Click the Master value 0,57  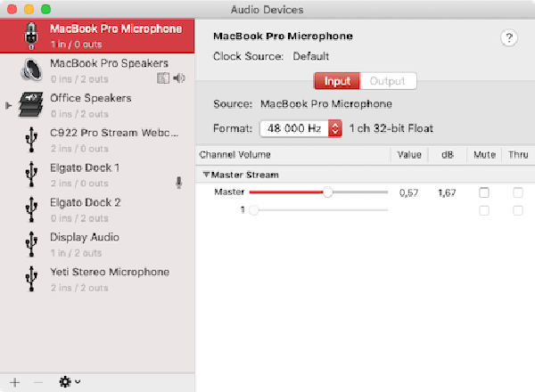point(408,193)
